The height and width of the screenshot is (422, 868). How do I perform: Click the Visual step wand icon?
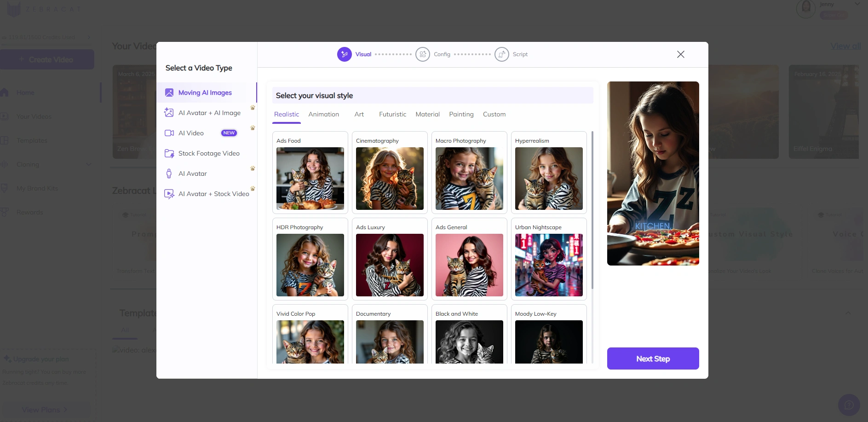pyautogui.click(x=345, y=54)
